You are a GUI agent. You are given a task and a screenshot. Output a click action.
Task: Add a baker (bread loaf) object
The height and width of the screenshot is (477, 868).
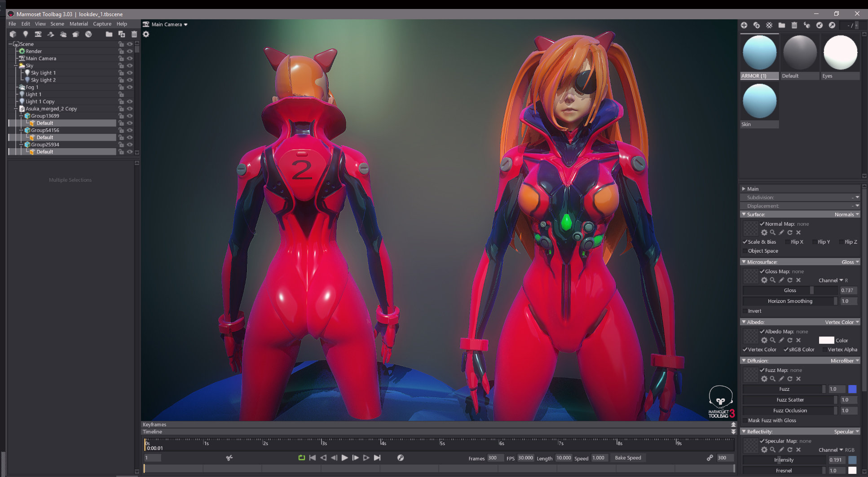[76, 34]
